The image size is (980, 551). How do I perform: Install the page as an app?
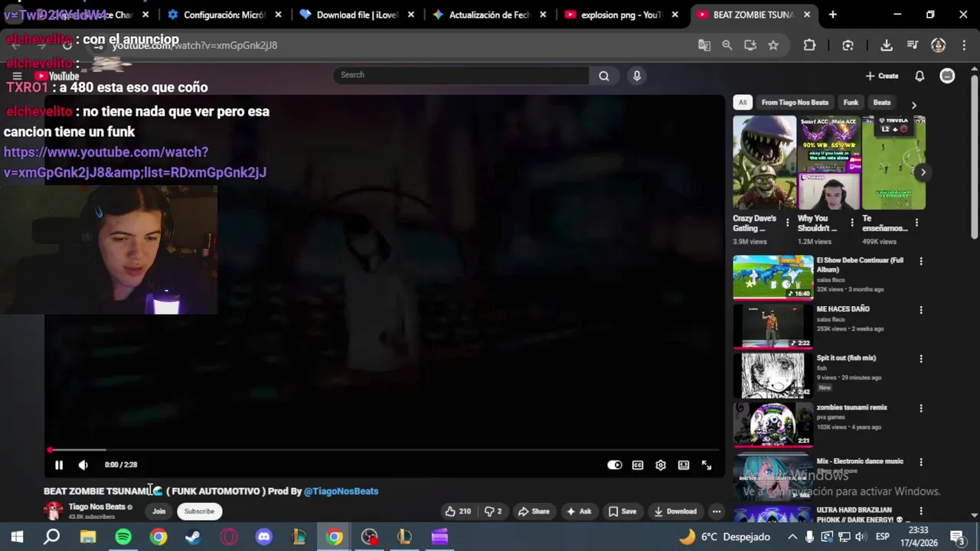750,45
